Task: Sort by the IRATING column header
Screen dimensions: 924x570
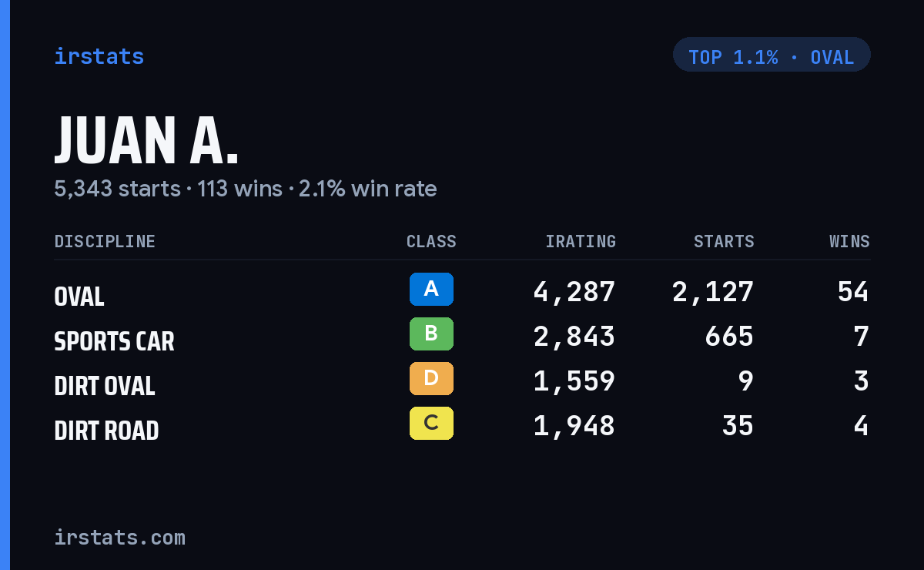Action: tap(581, 242)
